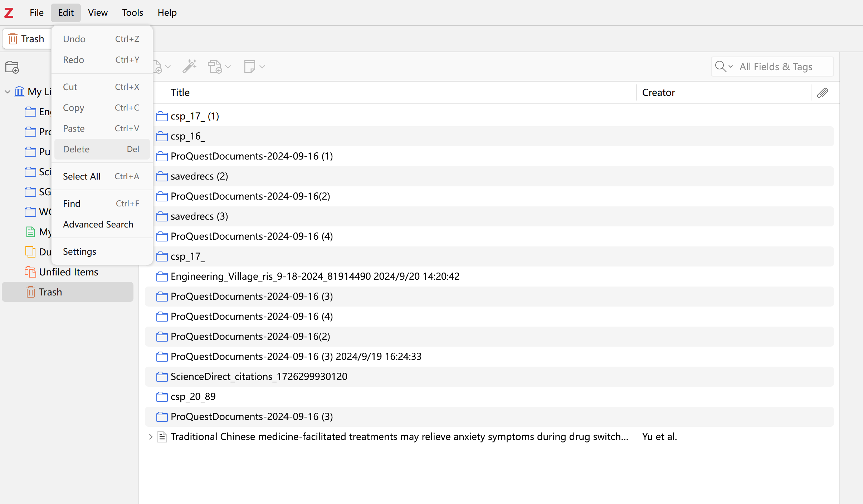Select the 'ProQuestDocuments-2024-09-16 (1)' row
This screenshot has width=863, height=504.
(x=489, y=156)
